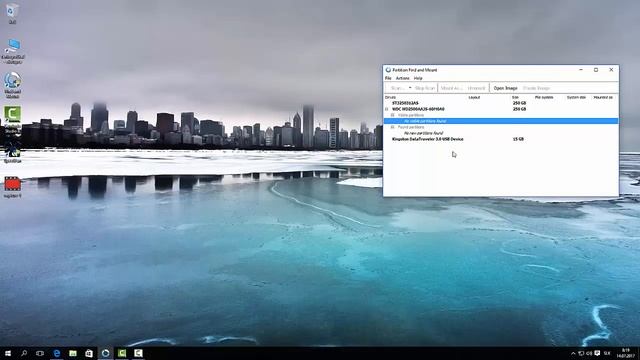Sort by the Mounted as column header
Image resolution: width=640 pixels, height=360 pixels.
coord(604,98)
